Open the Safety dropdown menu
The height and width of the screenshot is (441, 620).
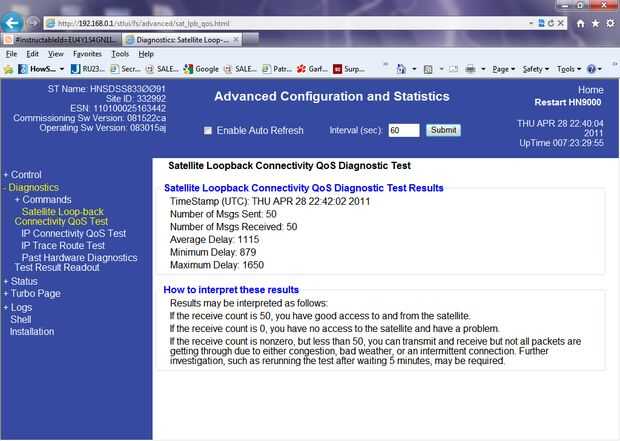click(536, 69)
